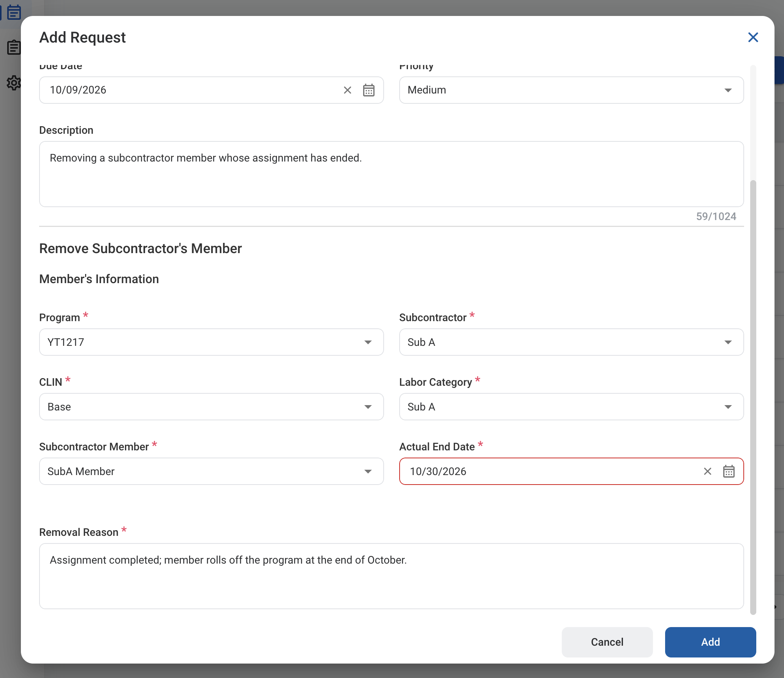Open the clipboard icon in the sidebar

pos(14,48)
